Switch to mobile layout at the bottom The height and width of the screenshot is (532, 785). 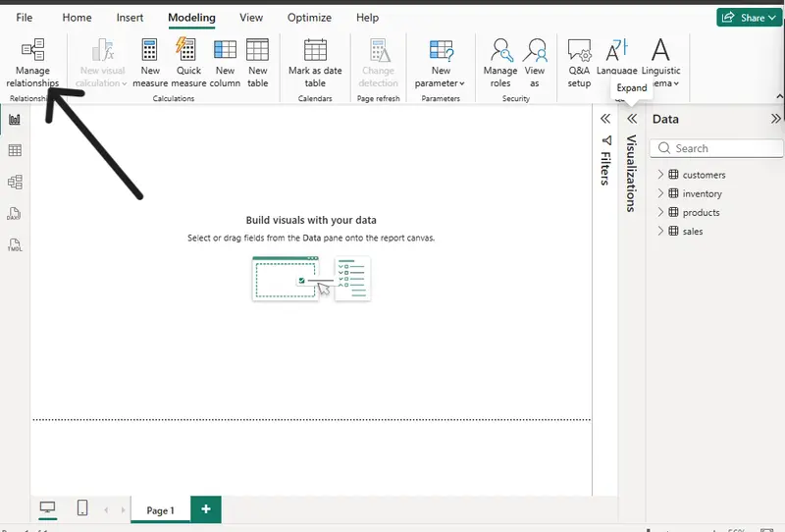click(x=82, y=508)
